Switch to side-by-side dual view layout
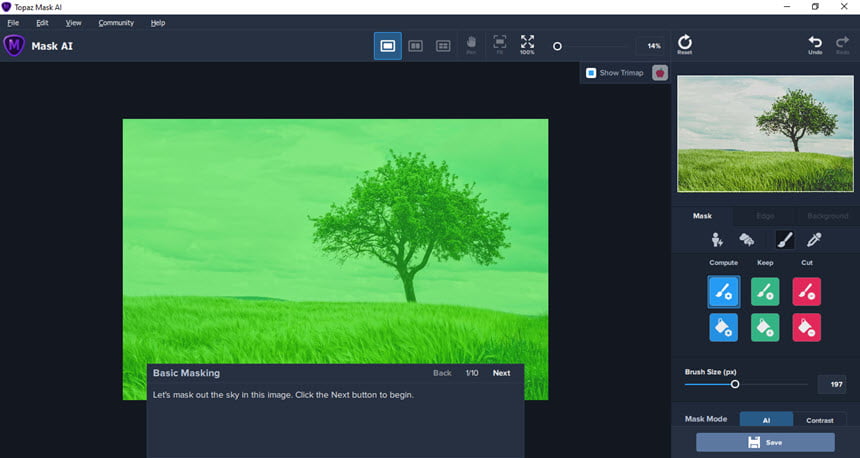The image size is (860, 458). coord(416,46)
